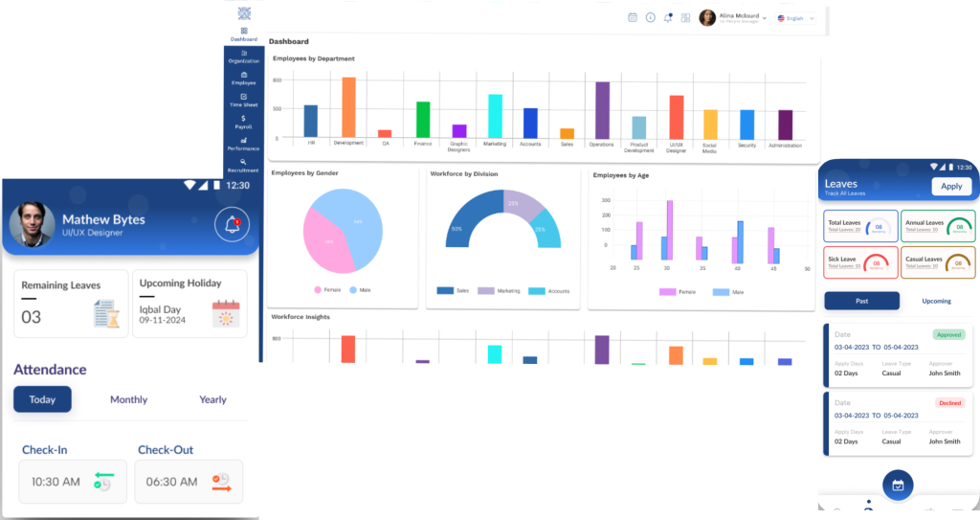980x520 pixels.
Task: Tap the round calendar button in Leaves
Action: [x=898, y=485]
